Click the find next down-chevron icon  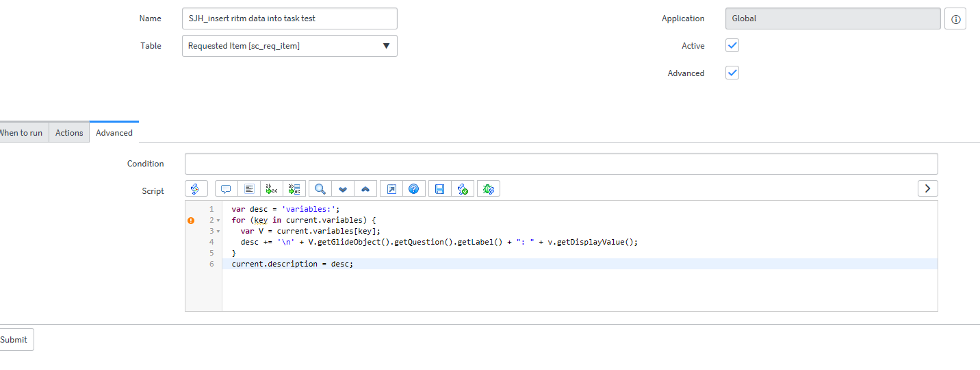[x=343, y=188]
